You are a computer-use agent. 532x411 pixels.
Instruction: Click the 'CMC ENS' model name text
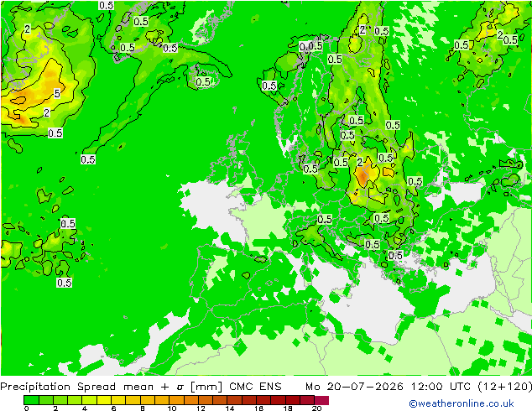[x=255, y=387]
